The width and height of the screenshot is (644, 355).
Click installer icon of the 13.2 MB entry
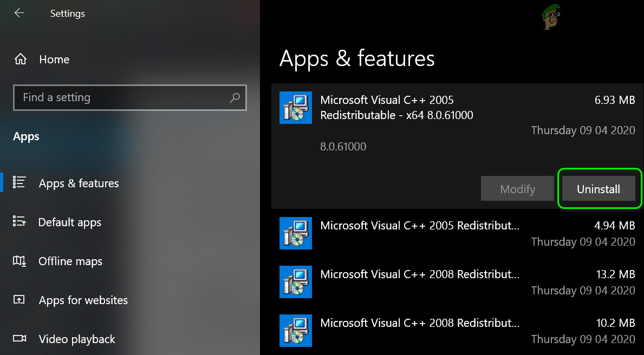point(296,282)
